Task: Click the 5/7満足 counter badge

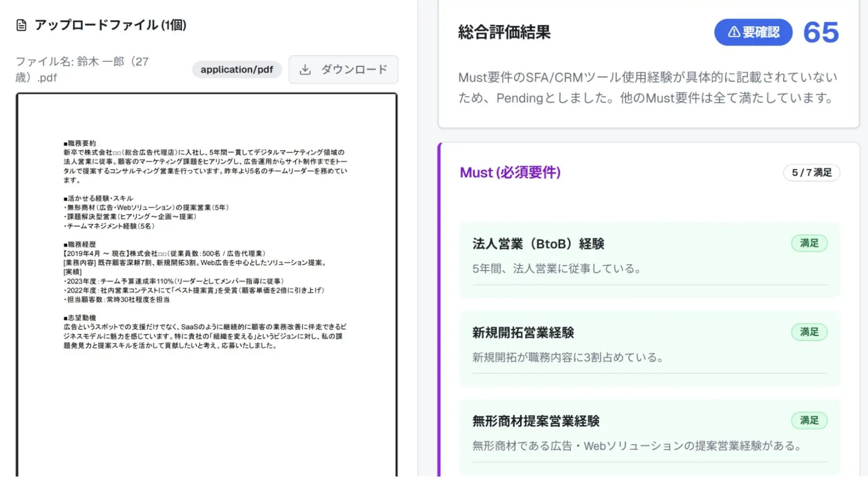Action: [x=811, y=173]
